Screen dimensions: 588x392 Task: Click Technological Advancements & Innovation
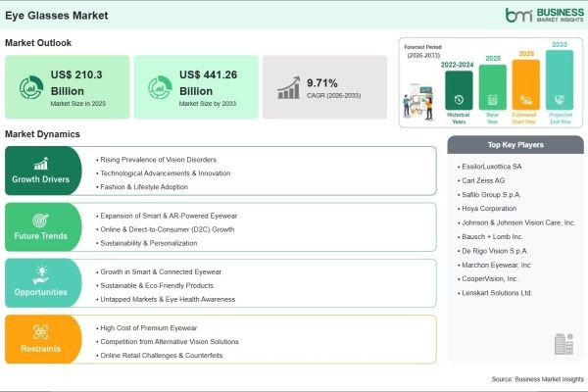(166, 173)
